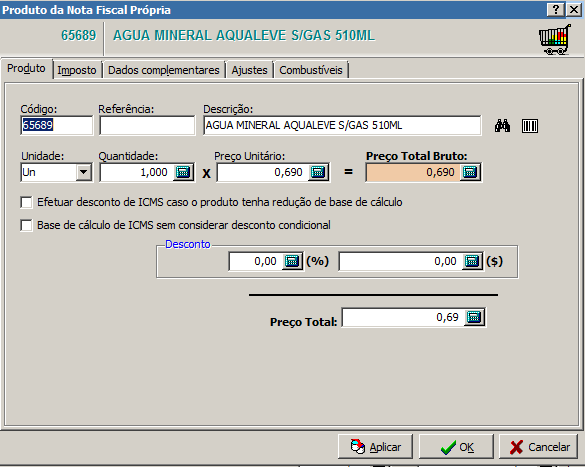Click the Cancelar button
This screenshot has width=585, height=467.
(x=538, y=446)
